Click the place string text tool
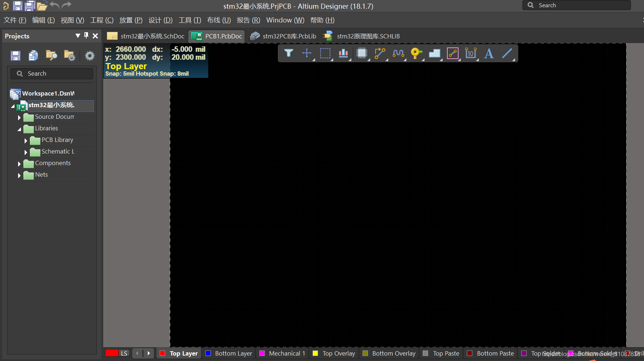644x361 pixels. click(489, 53)
